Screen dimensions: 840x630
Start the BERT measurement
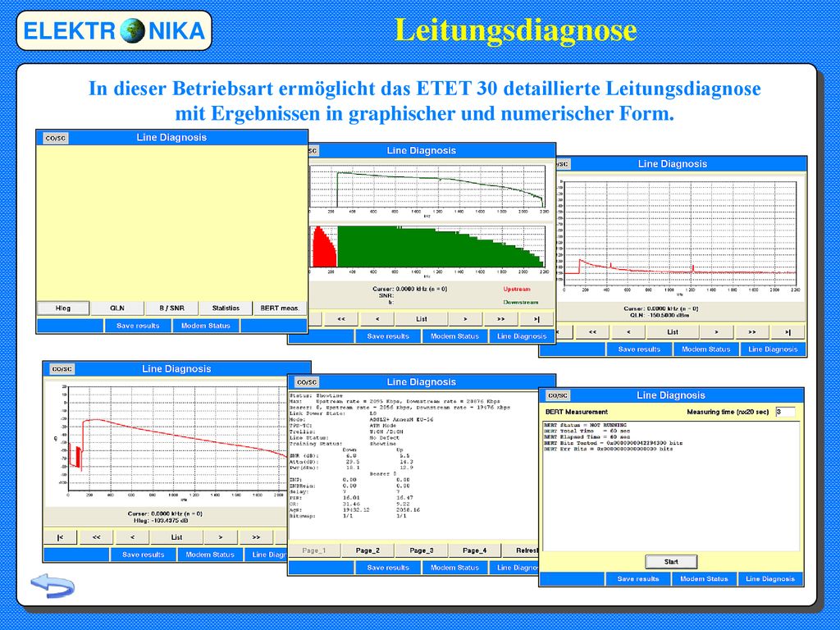[x=671, y=562]
